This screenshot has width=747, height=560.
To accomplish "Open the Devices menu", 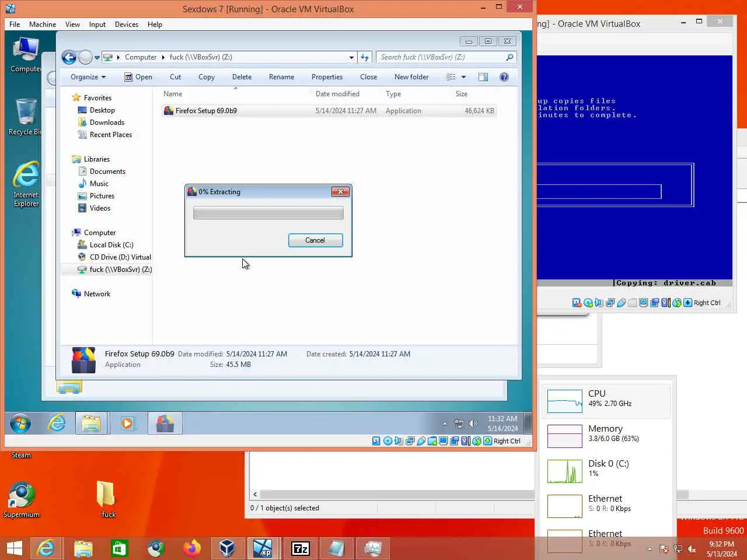I will 127,24.
